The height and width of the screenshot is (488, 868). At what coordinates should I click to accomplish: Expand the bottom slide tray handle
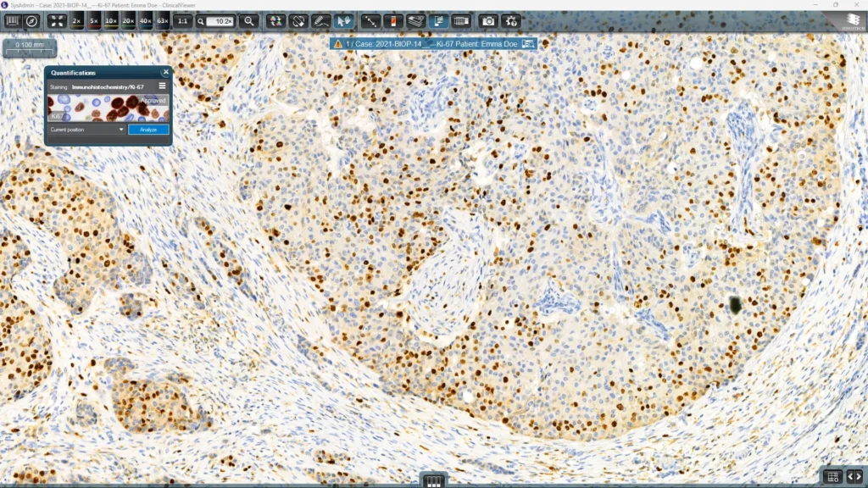coord(433,481)
